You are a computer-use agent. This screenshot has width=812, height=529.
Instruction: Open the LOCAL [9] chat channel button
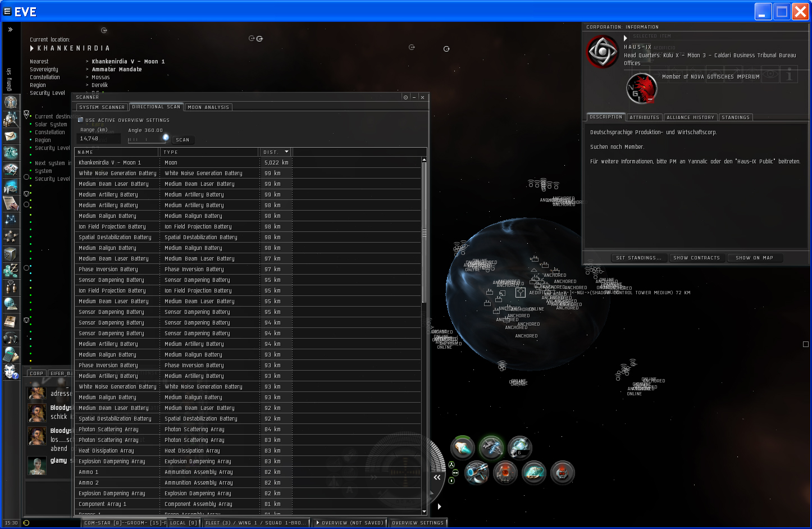pos(183,523)
